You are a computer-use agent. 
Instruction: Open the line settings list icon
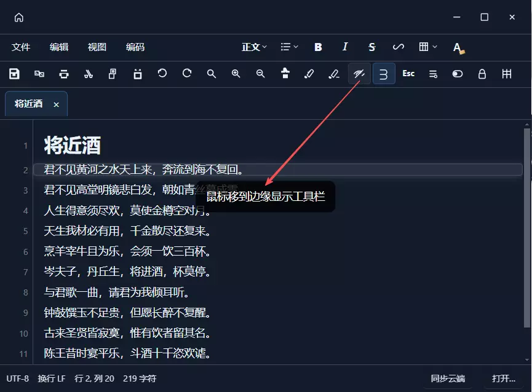(433, 74)
